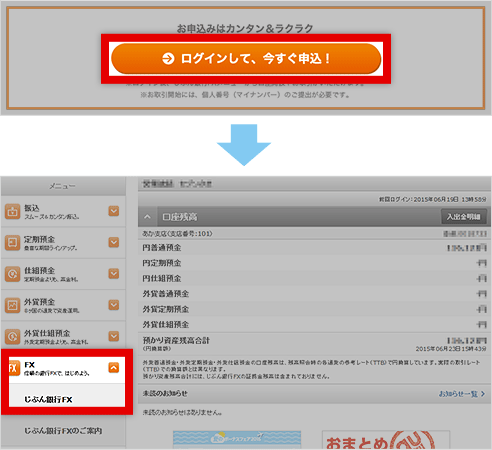The width and height of the screenshot is (492, 450).
Task: Select じぶん銀行FX submenu item
Action: pyautogui.click(x=67, y=395)
